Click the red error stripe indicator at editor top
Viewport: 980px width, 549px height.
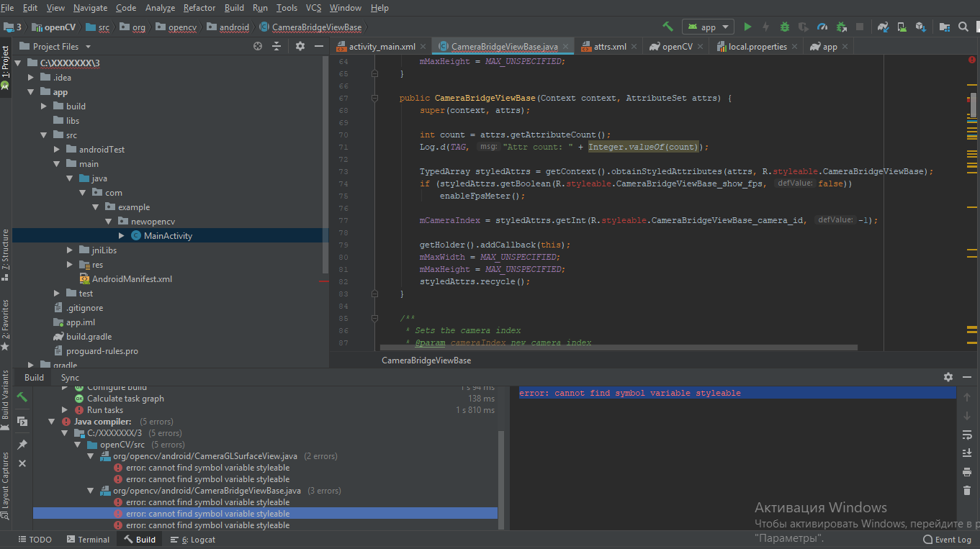pyautogui.click(x=972, y=60)
